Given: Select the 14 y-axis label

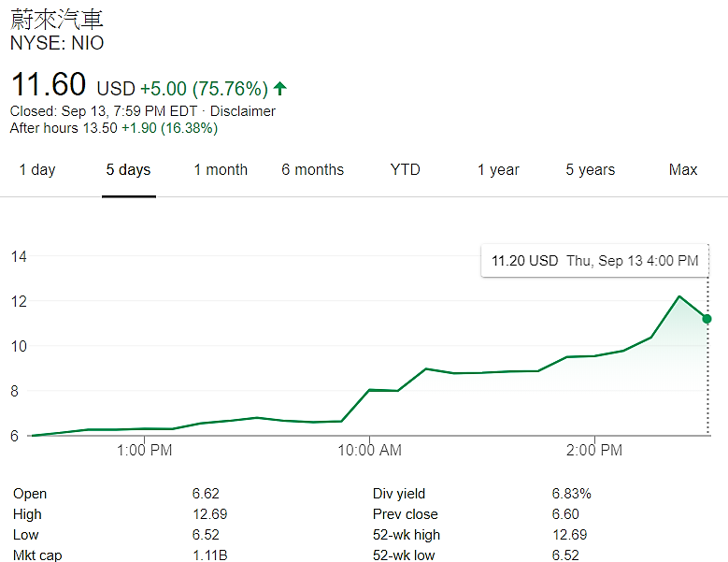Looking at the screenshot, I should coord(19,256).
